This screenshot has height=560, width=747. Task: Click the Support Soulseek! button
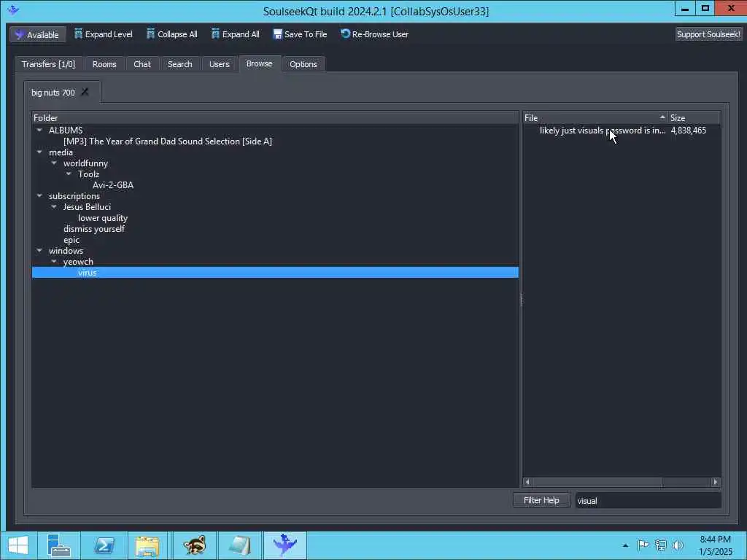(708, 34)
